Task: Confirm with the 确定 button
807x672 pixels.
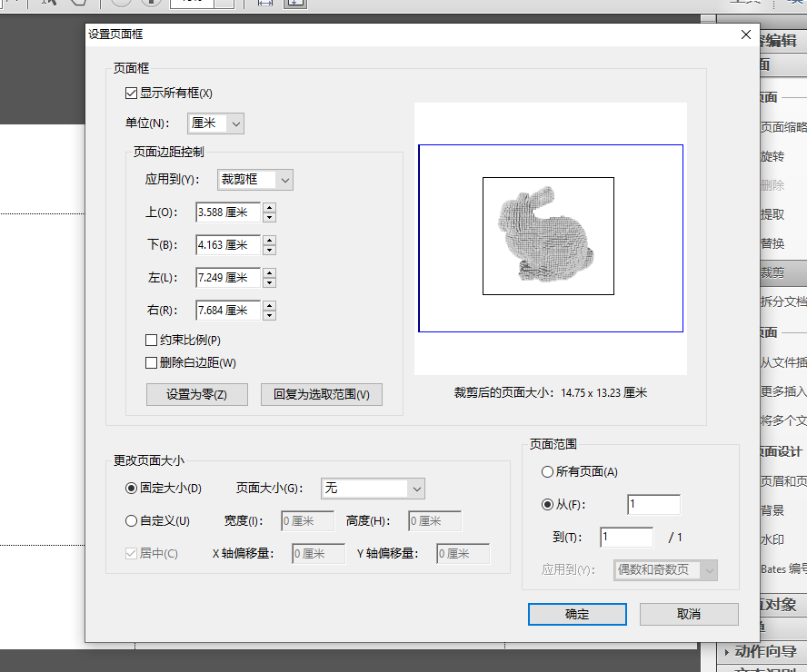Action: [x=577, y=615]
